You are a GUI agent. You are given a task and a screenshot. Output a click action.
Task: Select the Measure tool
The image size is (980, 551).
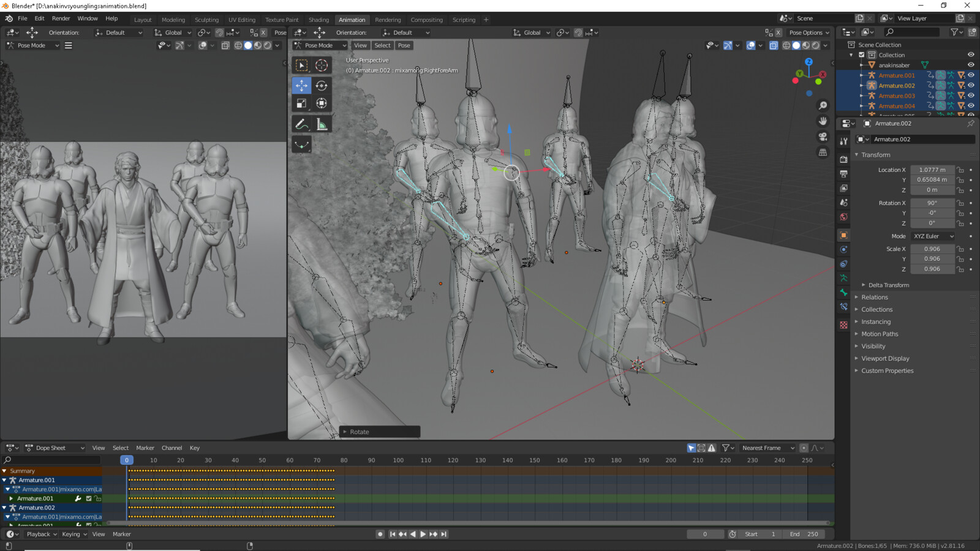click(x=322, y=124)
